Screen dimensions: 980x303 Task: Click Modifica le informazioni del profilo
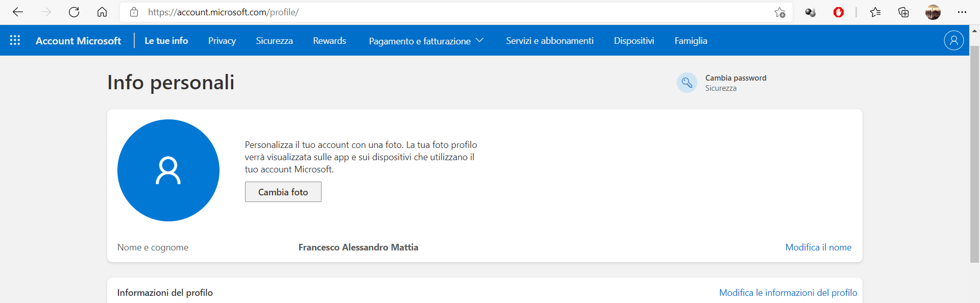(x=788, y=293)
